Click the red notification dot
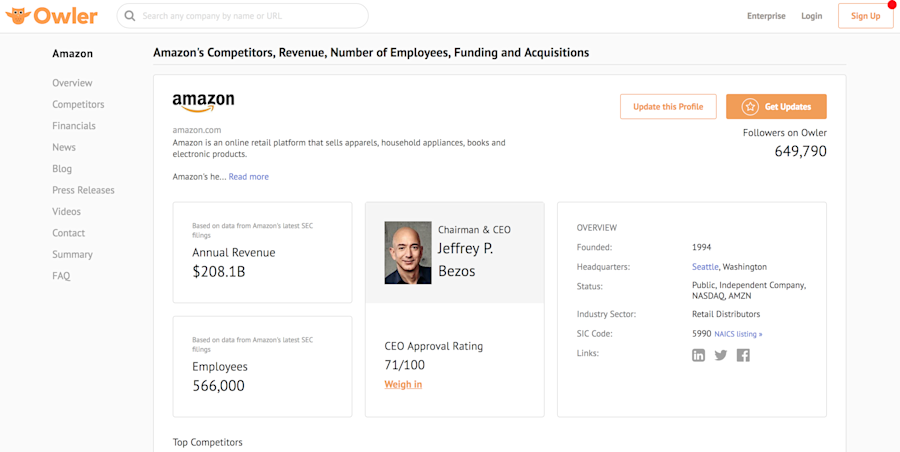Image resolution: width=900 pixels, height=452 pixels. (891, 5)
